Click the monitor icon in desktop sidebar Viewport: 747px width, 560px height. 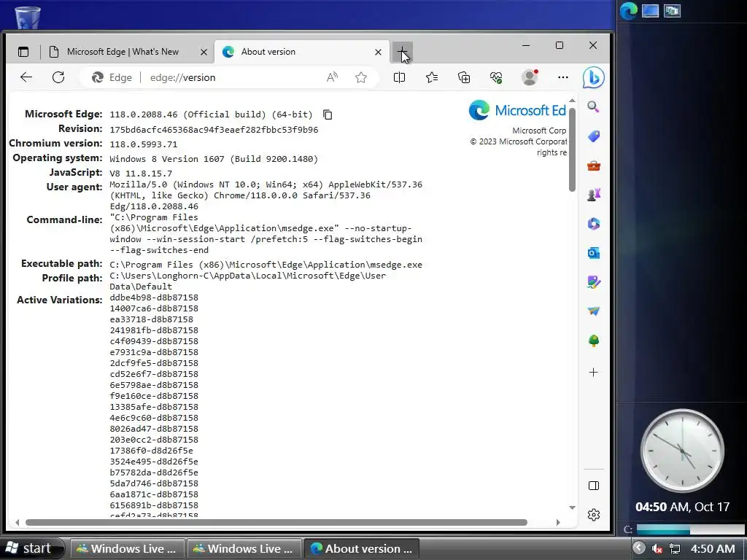pyautogui.click(x=650, y=11)
